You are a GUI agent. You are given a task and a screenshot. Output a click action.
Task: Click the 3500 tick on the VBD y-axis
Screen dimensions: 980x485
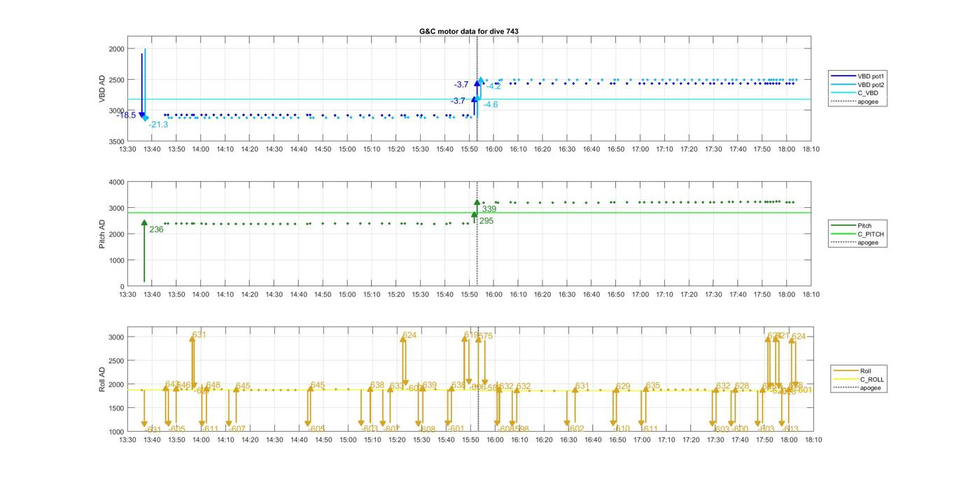[116, 141]
